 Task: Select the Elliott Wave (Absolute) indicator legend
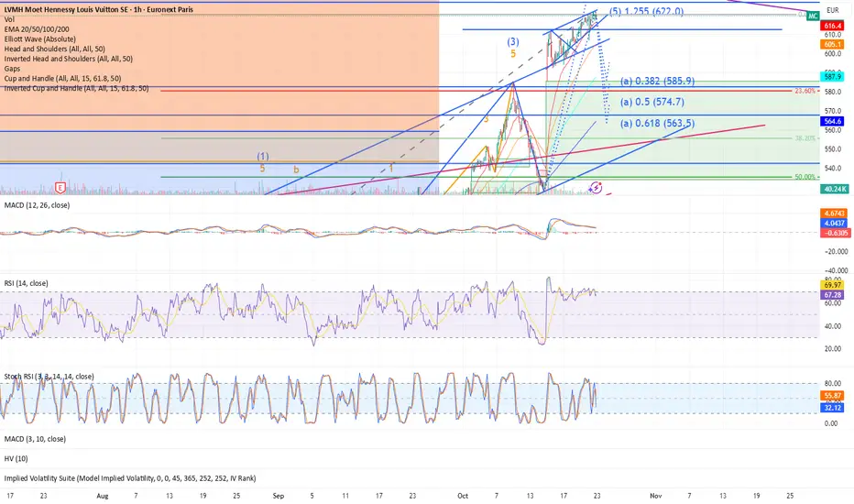[x=40, y=38]
